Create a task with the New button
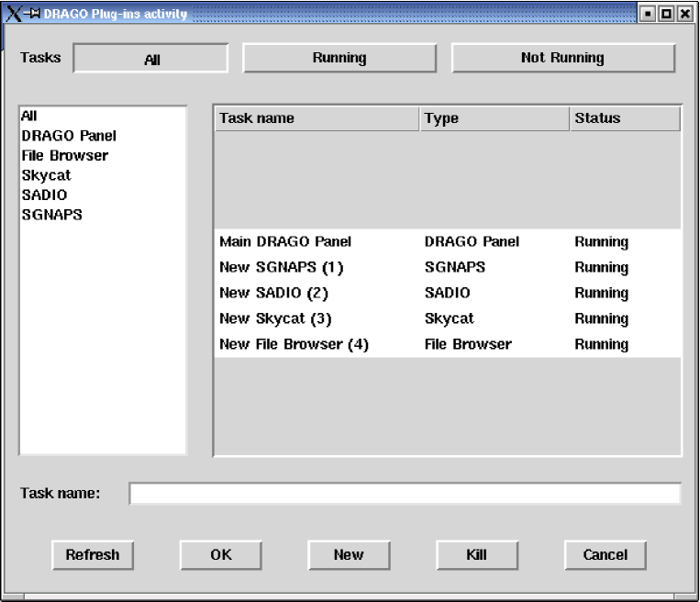This screenshot has width=700, height=602. 349,555
